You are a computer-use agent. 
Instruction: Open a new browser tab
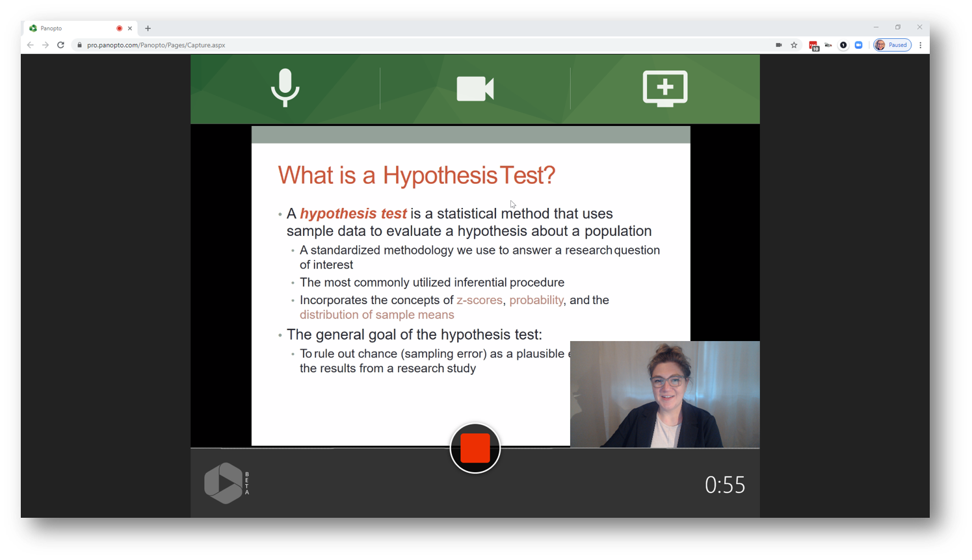coord(148,29)
